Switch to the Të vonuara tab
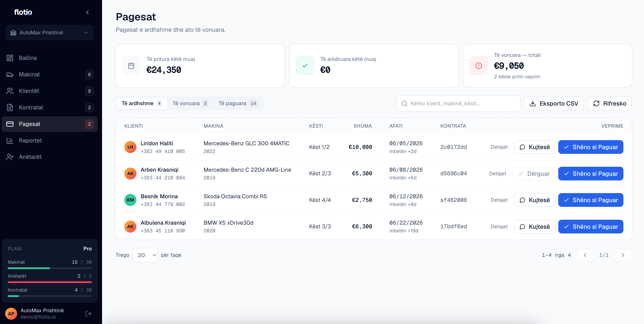The height and width of the screenshot is (324, 644). (x=190, y=103)
